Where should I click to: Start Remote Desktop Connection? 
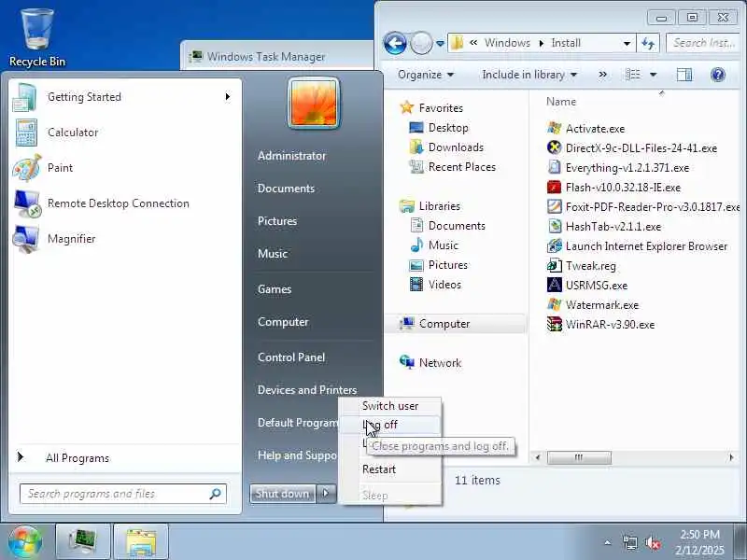click(x=124, y=203)
